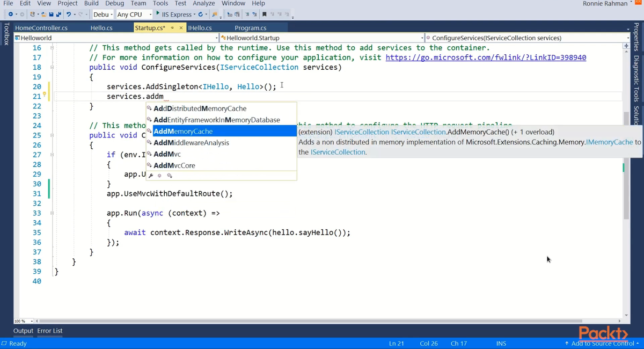
Task: Select AddMiddlewareAnalysis from the completion list
Action: (x=222, y=143)
